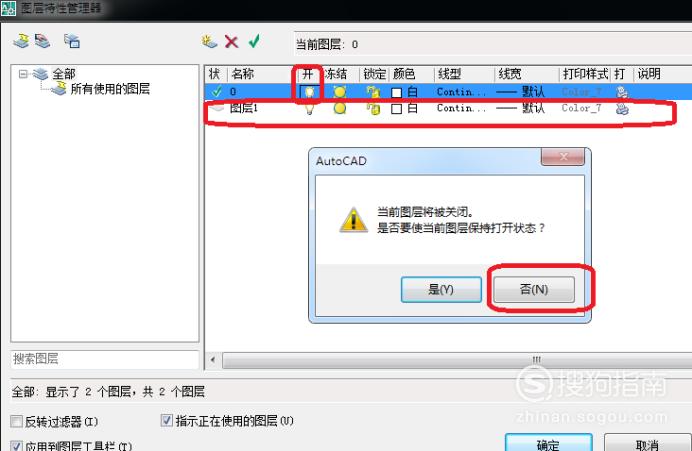692x451 pixels.
Task: Click the 否(N) button in the AutoCAD dialog
Action: (534, 289)
